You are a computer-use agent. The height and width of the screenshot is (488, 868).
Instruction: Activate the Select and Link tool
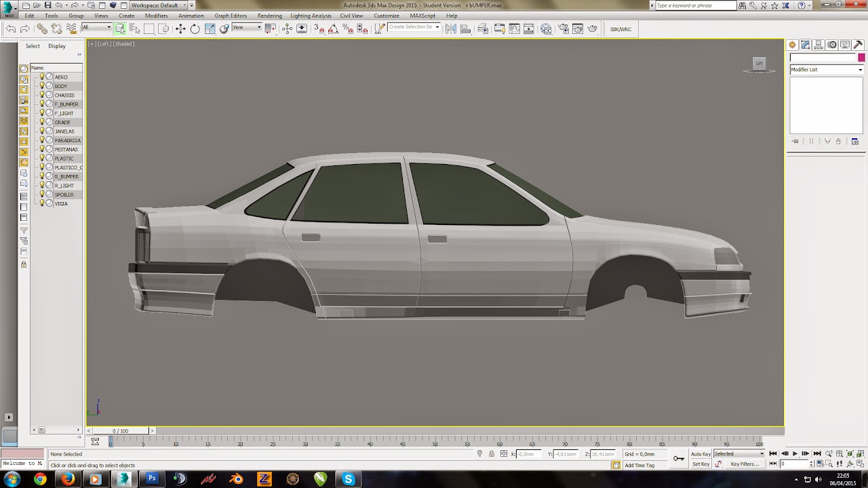[x=42, y=28]
